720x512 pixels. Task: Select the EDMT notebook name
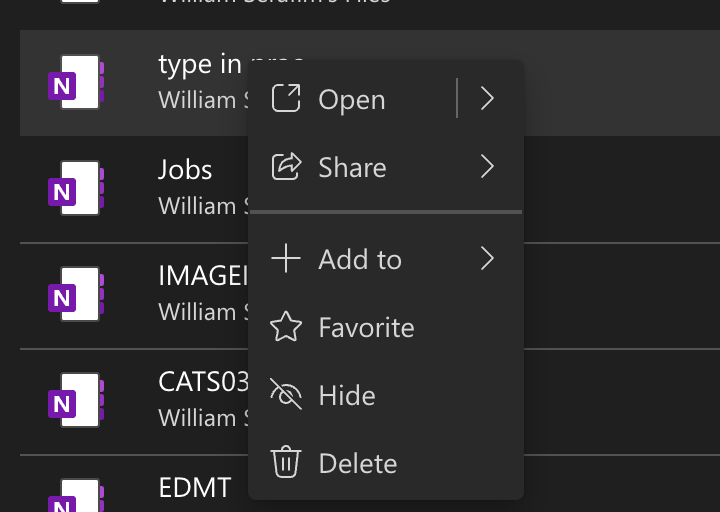pyautogui.click(x=195, y=488)
